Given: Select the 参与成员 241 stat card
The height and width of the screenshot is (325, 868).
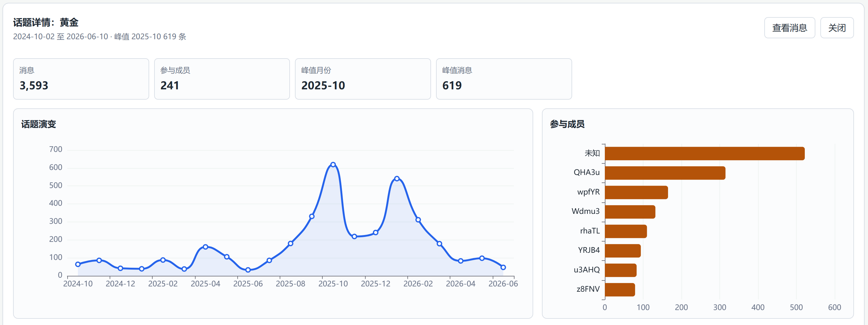Looking at the screenshot, I should pyautogui.click(x=222, y=79).
